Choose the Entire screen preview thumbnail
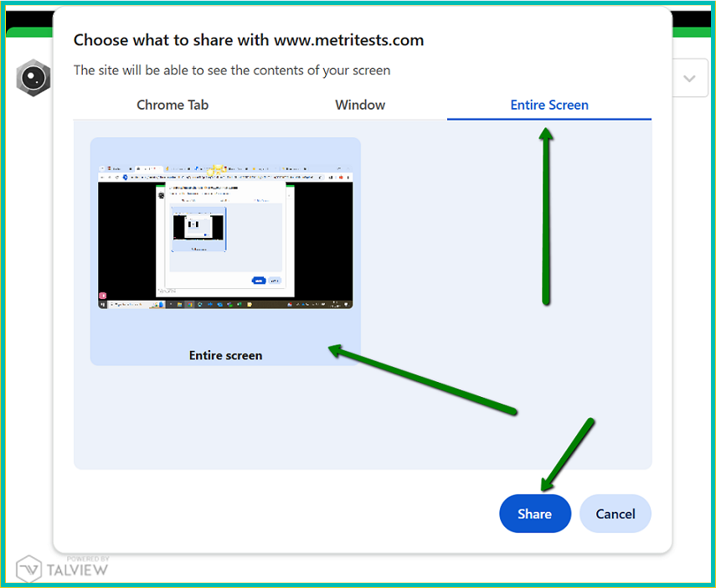 [225, 251]
